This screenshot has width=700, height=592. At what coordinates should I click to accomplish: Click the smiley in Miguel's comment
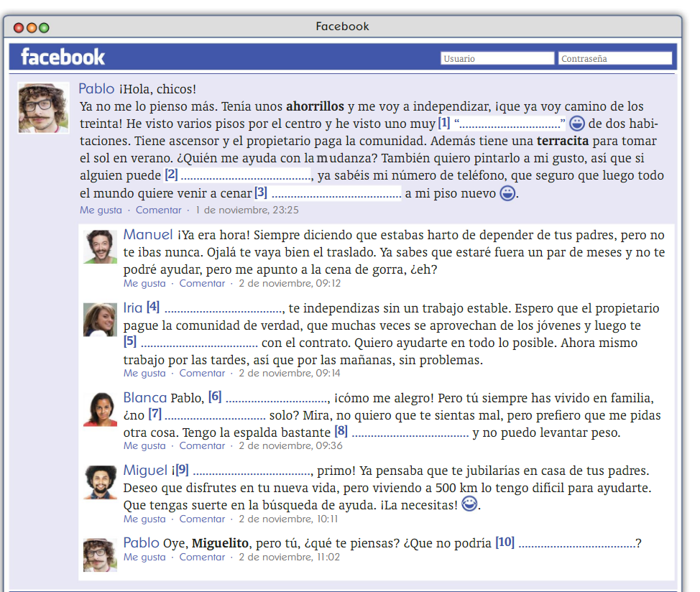coord(469,504)
